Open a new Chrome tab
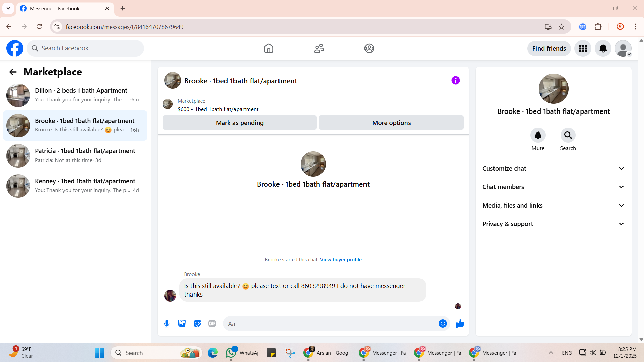The width and height of the screenshot is (644, 362). point(123,8)
